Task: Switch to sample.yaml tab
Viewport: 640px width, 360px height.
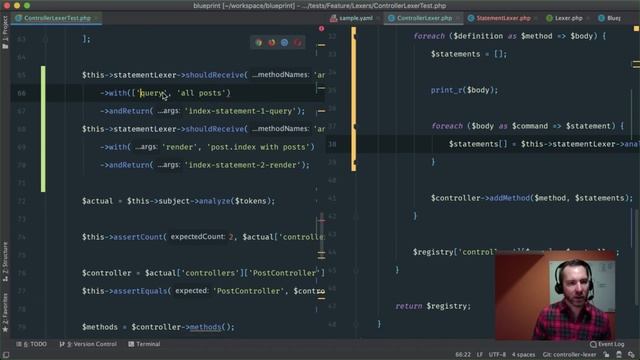Action: [356, 18]
